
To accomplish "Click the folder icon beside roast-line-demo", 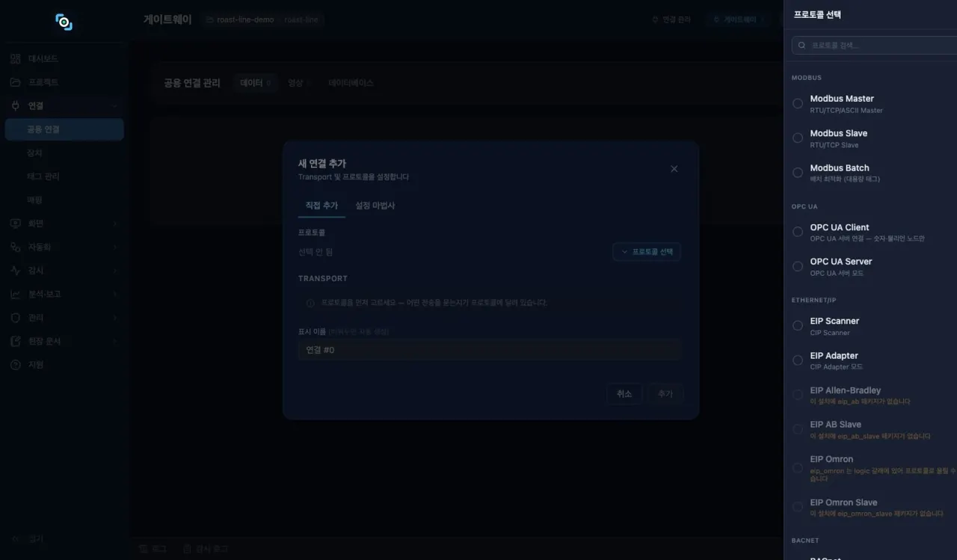I will pos(210,19).
